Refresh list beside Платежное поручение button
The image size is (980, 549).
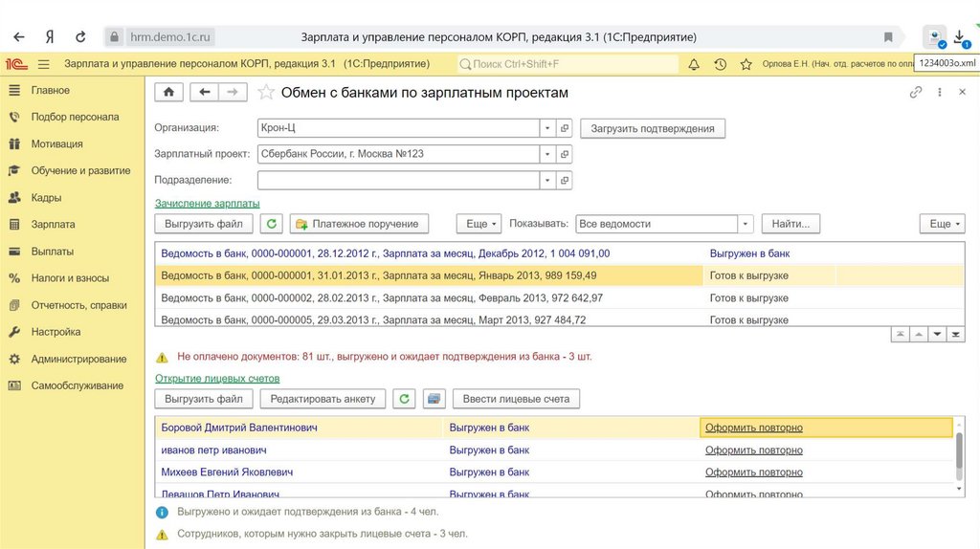pos(273,224)
